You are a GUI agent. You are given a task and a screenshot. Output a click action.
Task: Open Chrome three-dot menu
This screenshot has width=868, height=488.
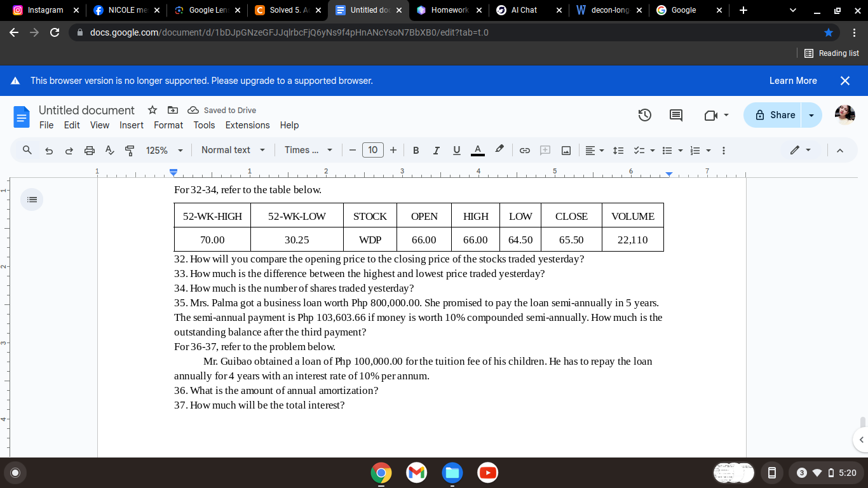(854, 32)
